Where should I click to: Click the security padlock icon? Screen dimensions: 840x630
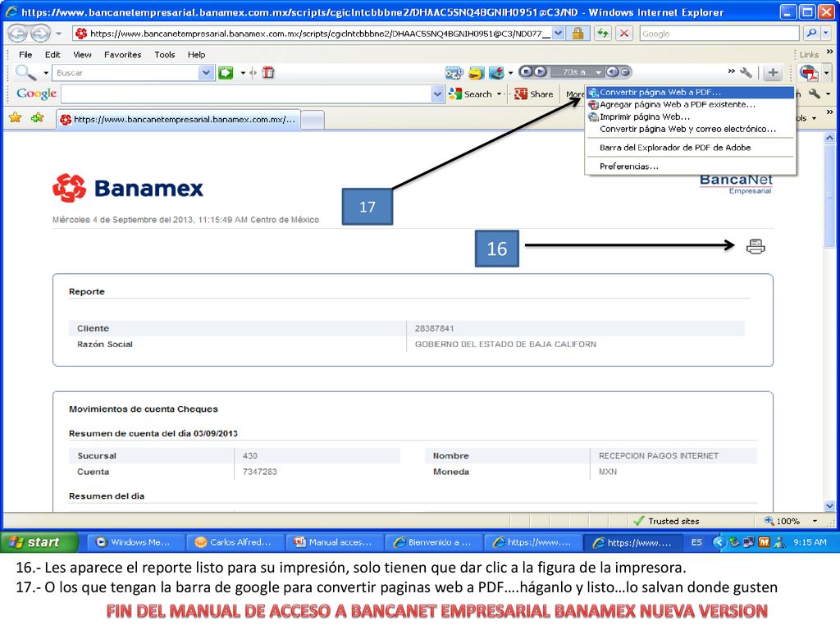pyautogui.click(x=577, y=34)
